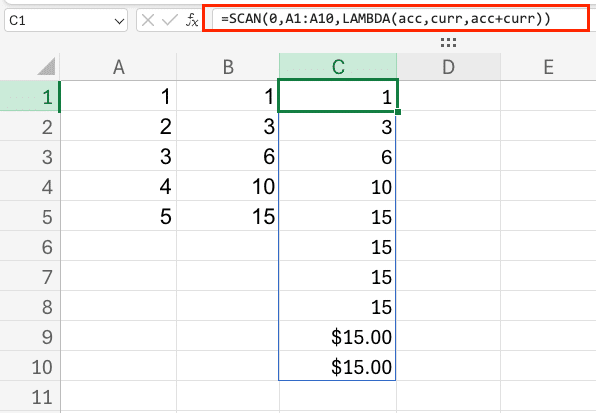Select row 1 header

[x=30, y=96]
